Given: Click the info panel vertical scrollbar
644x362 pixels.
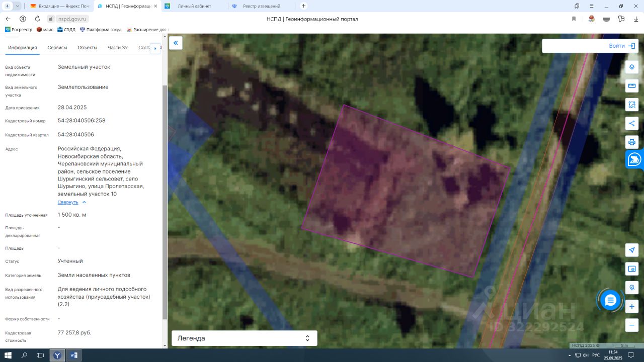Looking at the screenshot, I should 165,202.
